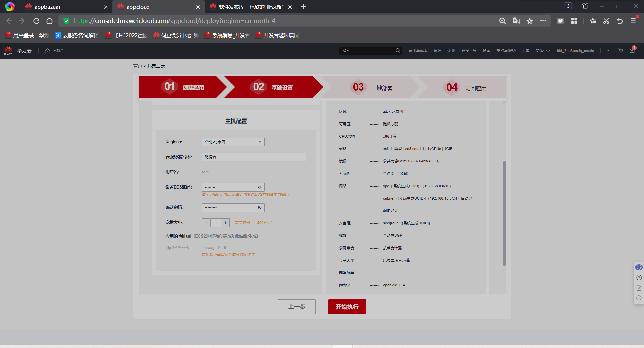644x348 pixels.
Task: Open the satisfaction smiley widget
Action: (x=639, y=298)
